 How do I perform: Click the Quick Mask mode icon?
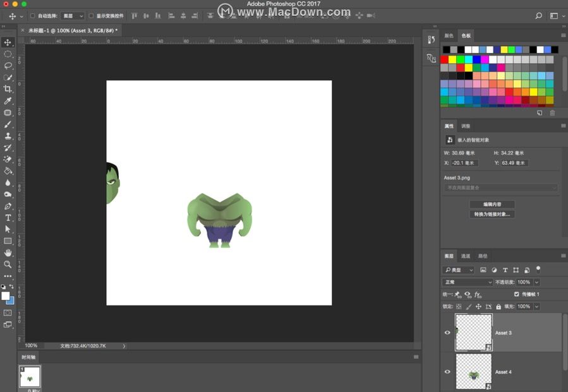pos(8,312)
